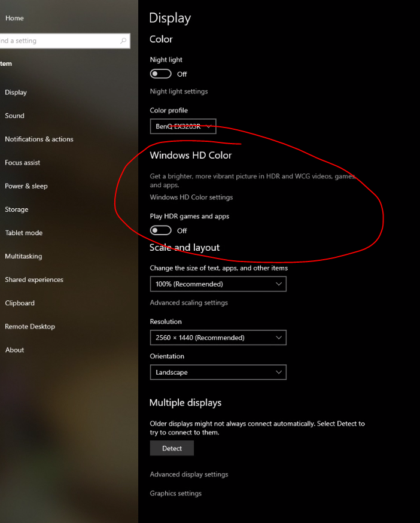
Task: Expand the 2560 × 1440 resolution dropdown
Action: pyautogui.click(x=218, y=337)
